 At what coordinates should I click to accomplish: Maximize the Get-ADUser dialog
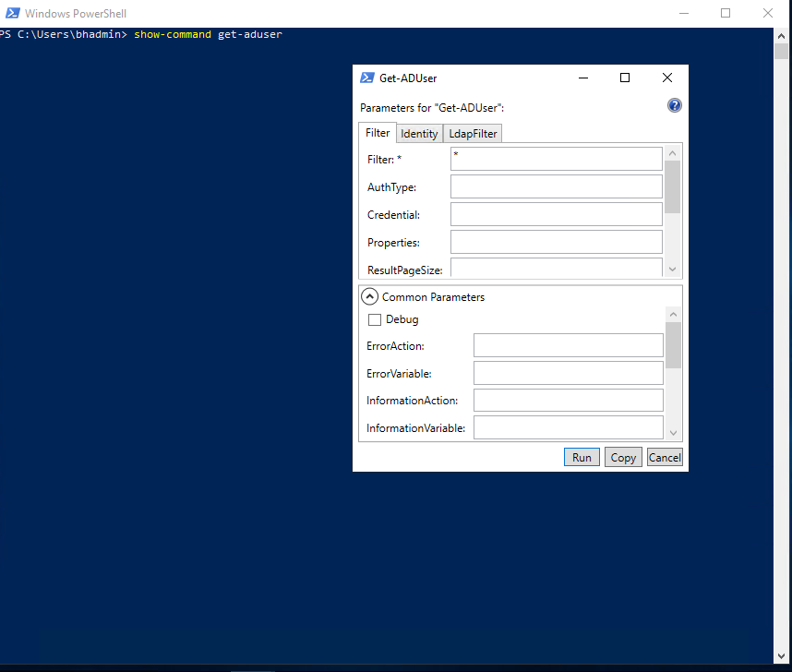(625, 78)
